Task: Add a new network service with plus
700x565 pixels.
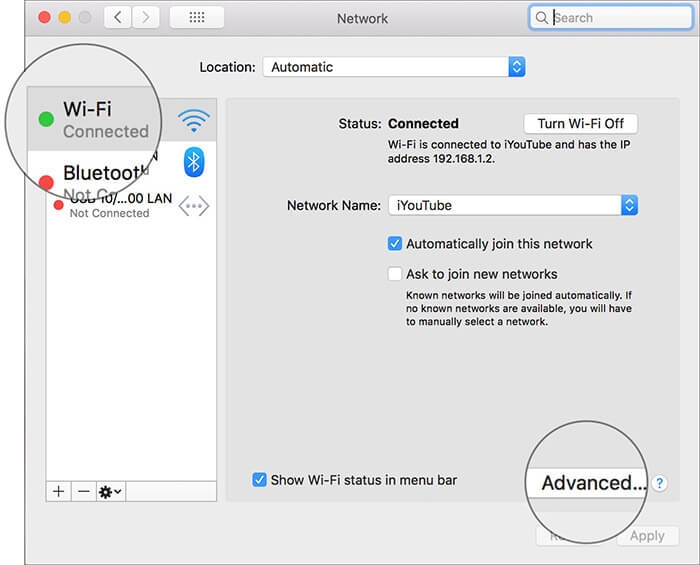Action: click(x=58, y=492)
